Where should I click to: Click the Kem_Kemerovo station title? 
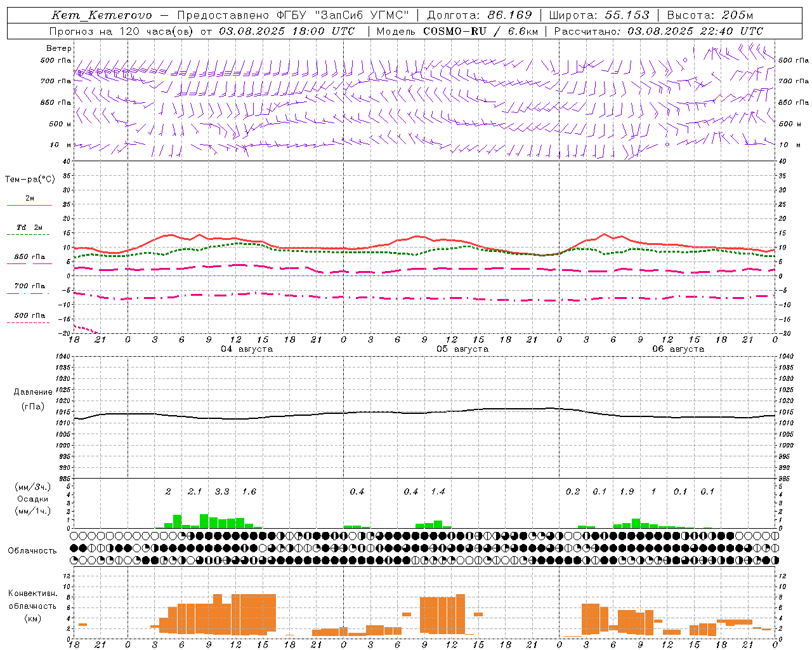point(101,15)
